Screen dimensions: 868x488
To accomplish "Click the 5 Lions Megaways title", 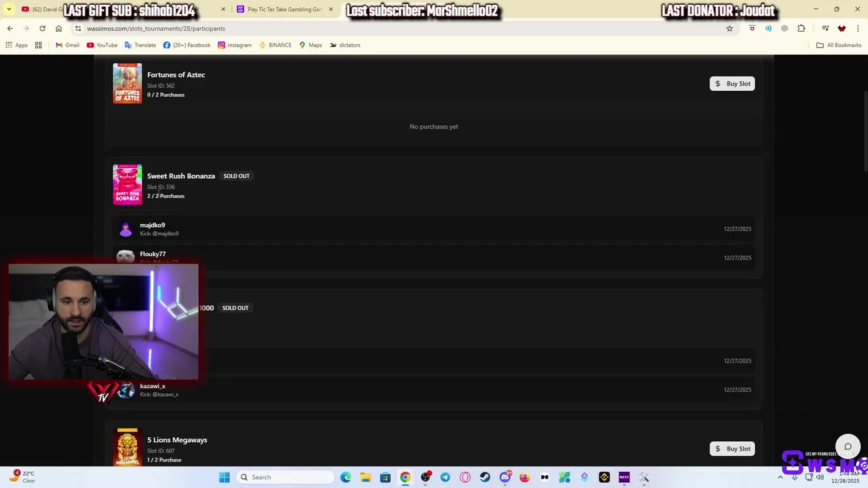I will pos(177,440).
